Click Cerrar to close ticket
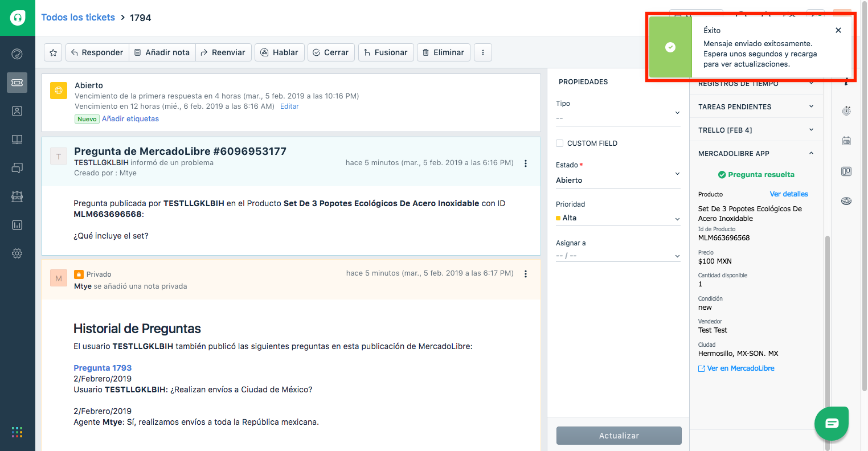The width and height of the screenshot is (868, 451). coord(331,52)
